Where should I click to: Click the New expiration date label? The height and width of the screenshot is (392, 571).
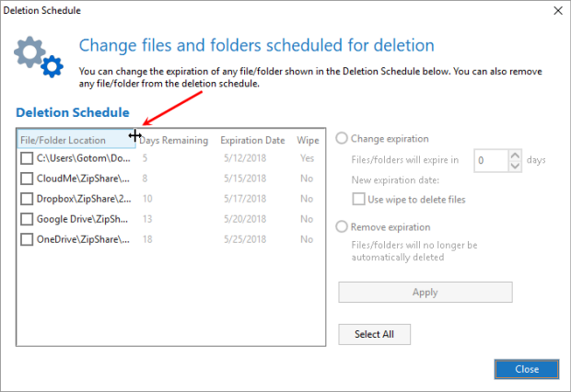[x=395, y=180]
